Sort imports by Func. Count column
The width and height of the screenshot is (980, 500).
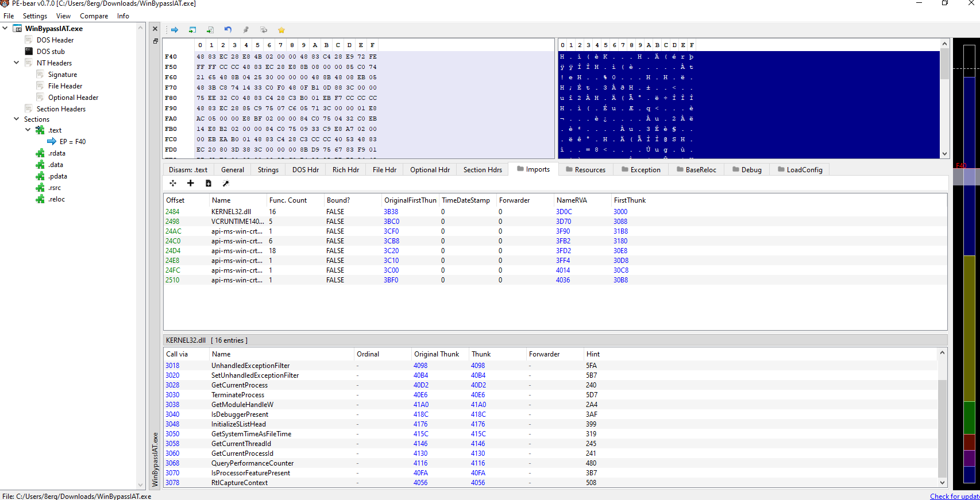(296, 200)
